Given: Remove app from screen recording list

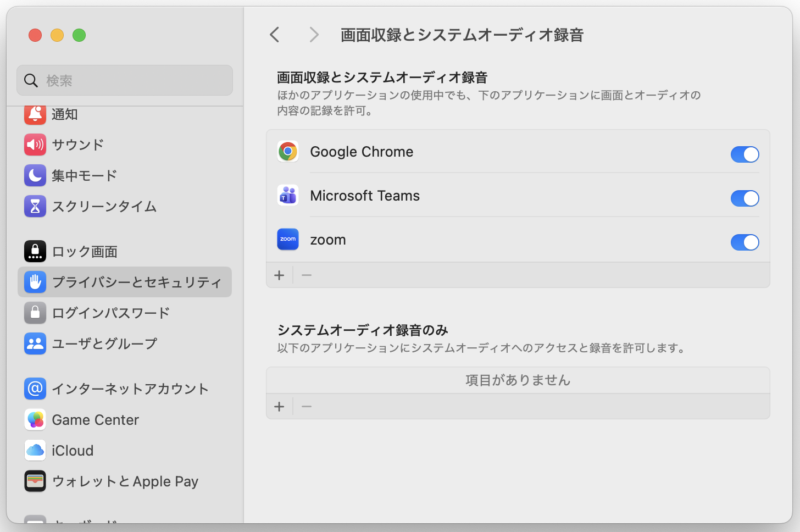Looking at the screenshot, I should (307, 275).
